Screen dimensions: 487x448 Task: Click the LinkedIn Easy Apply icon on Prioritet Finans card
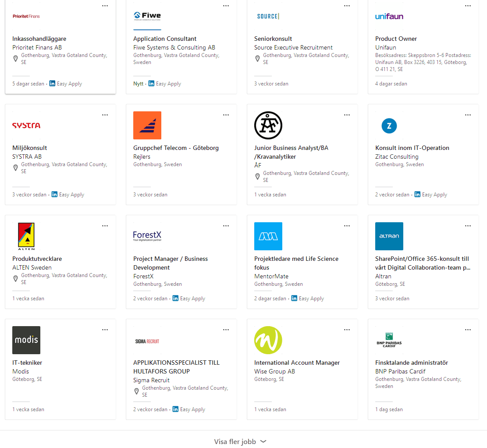(x=53, y=84)
